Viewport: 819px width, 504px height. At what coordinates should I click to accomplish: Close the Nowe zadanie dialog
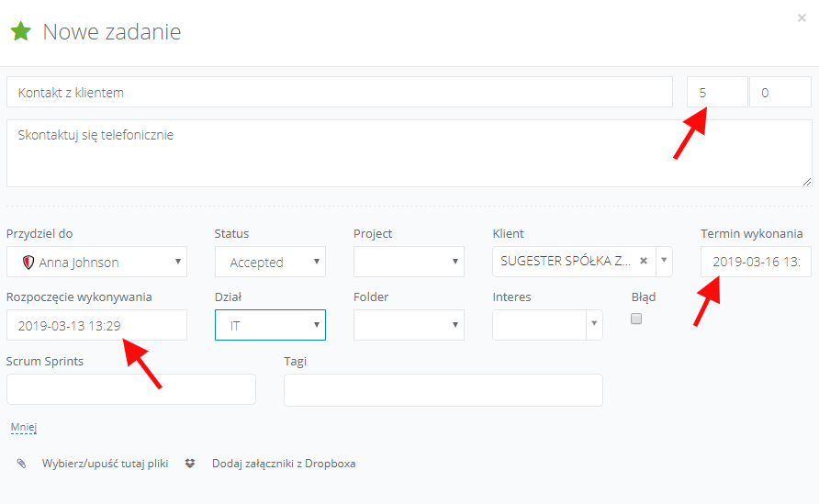tap(802, 17)
